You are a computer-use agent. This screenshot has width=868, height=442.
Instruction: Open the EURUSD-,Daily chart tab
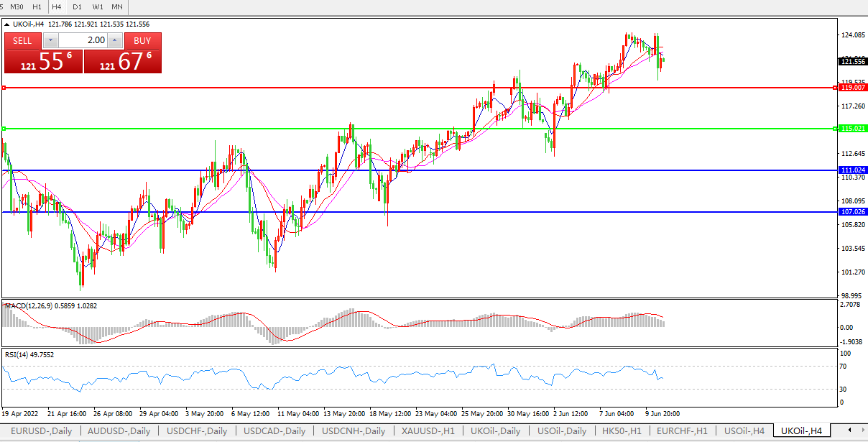point(41,431)
